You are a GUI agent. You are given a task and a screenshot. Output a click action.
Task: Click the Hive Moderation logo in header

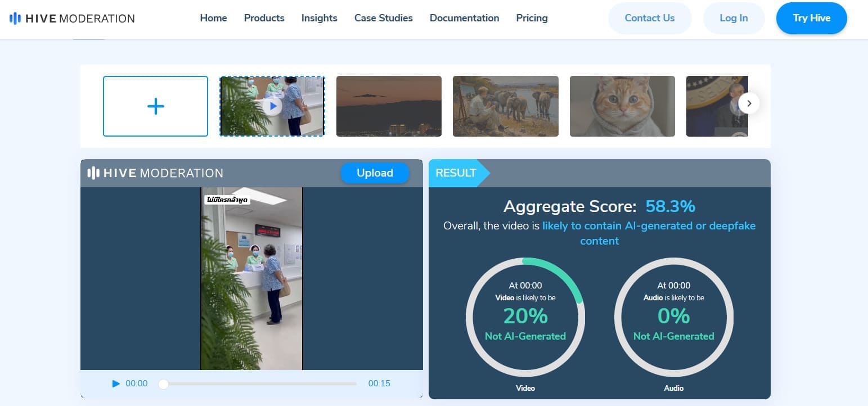pos(72,19)
